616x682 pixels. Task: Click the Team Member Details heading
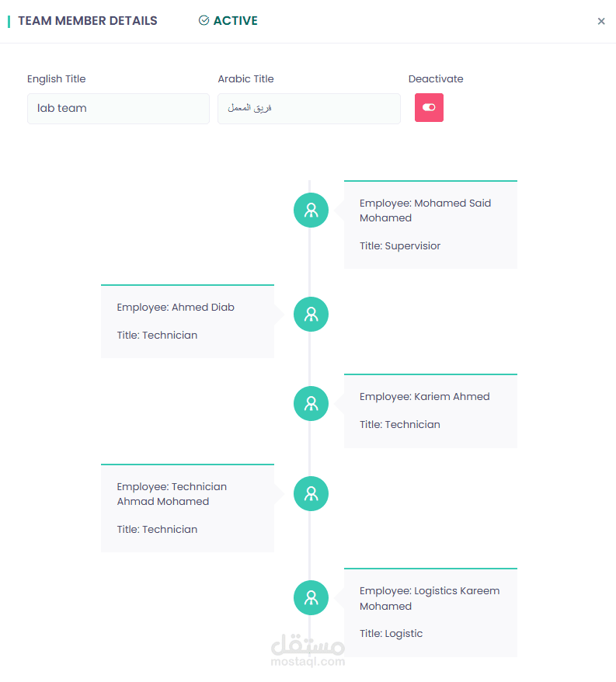(88, 21)
